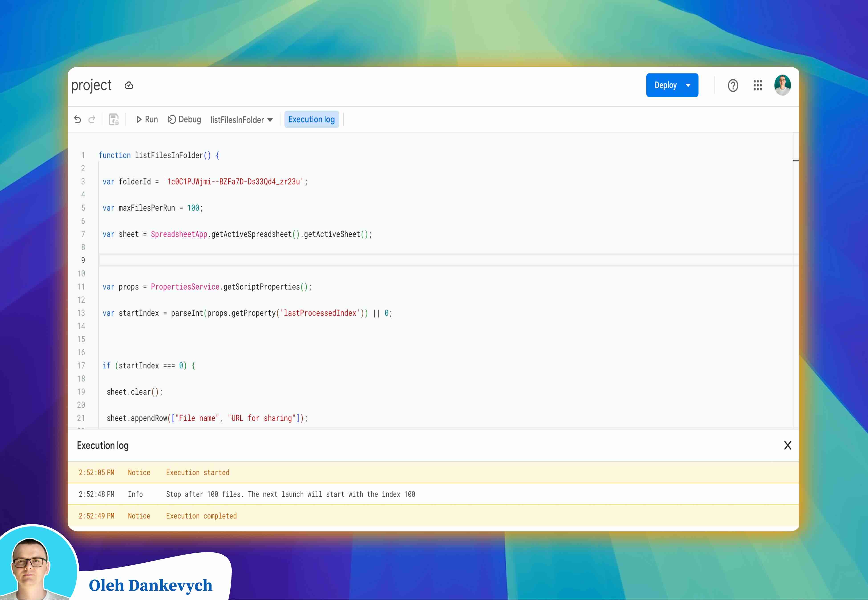Image resolution: width=868 pixels, height=600 pixels.
Task: Click the 2:52:49 PM timestamp
Action: [97, 516]
